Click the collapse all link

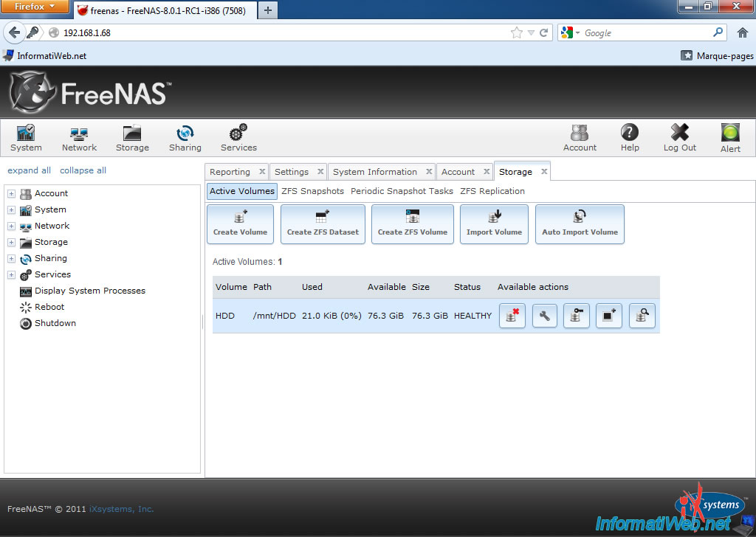coord(83,170)
